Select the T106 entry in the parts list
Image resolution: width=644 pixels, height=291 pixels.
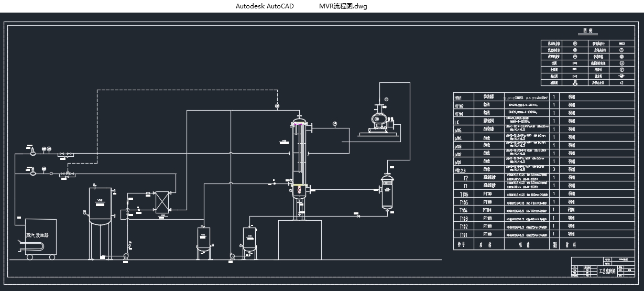coord(464,194)
